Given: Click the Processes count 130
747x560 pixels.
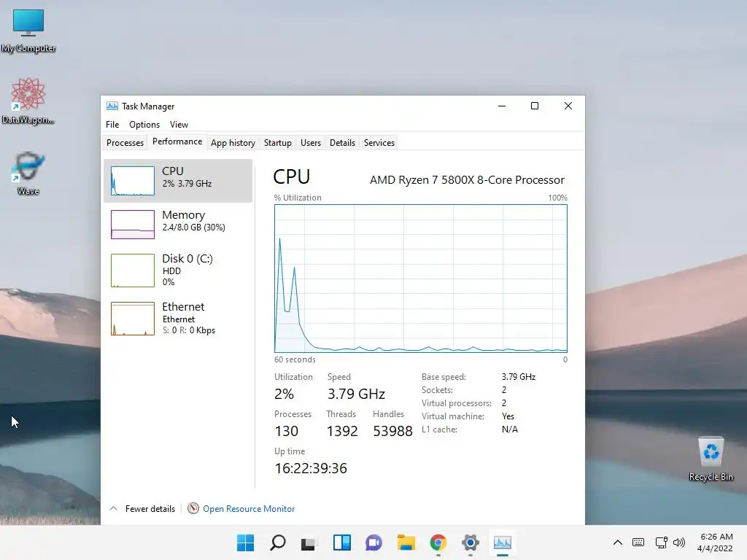Looking at the screenshot, I should pyautogui.click(x=286, y=431).
